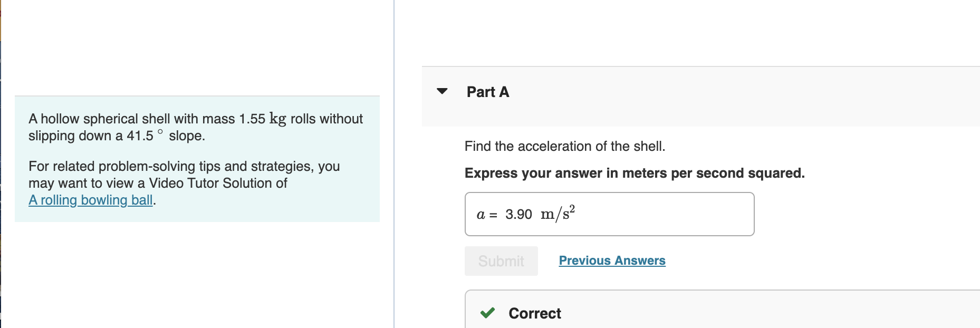Collapse Part A using the disclosure triangle
Screen dimensions: 980x328
click(442, 91)
